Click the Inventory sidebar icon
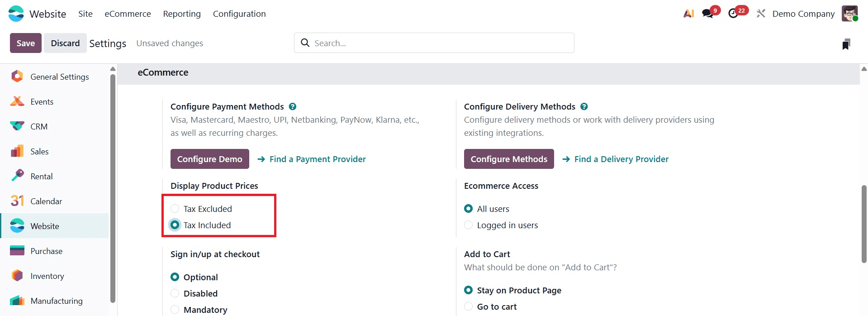This screenshot has width=868, height=316. pyautogui.click(x=17, y=275)
